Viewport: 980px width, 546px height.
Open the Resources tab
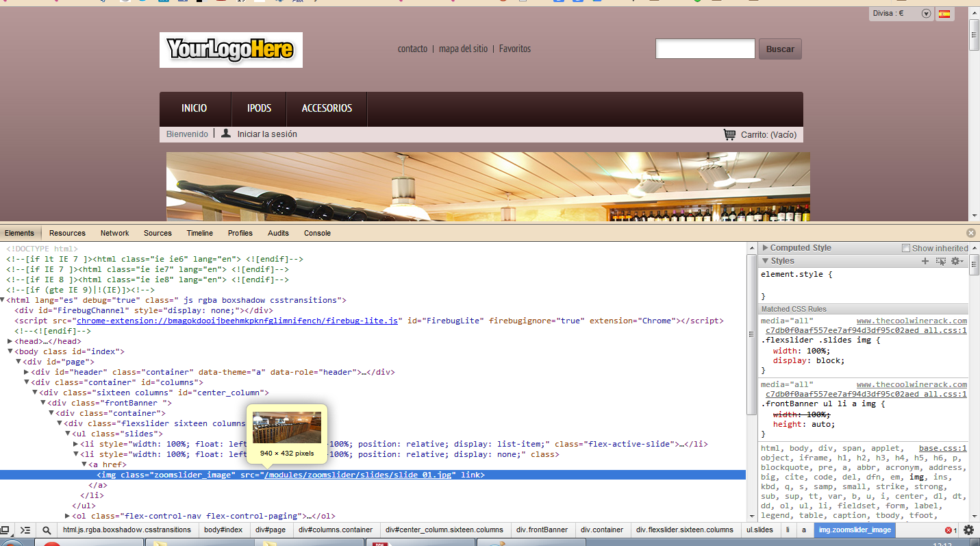click(67, 233)
